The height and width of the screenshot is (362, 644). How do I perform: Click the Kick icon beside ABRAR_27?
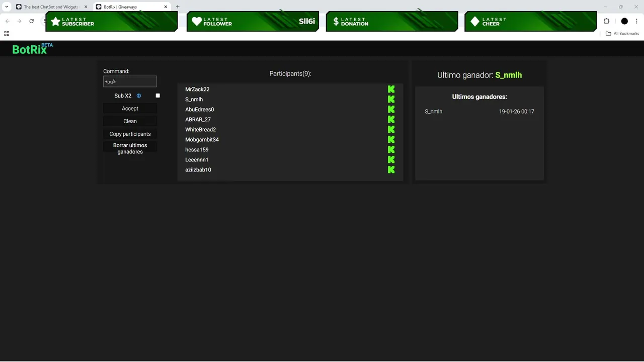coord(391,119)
